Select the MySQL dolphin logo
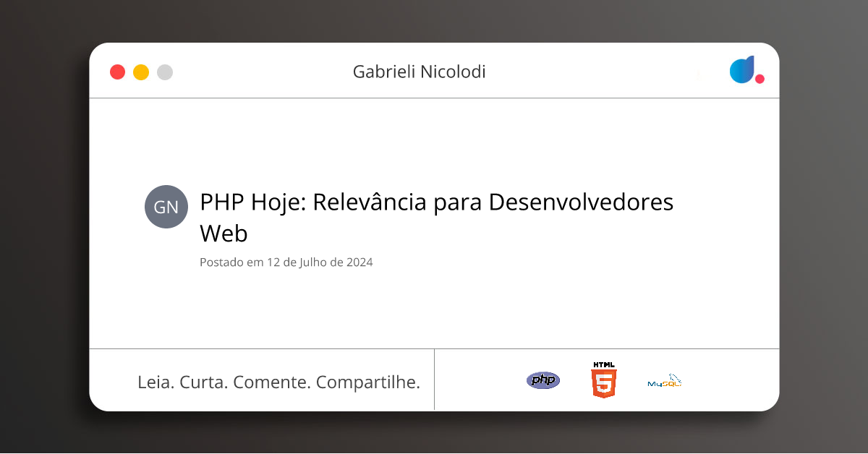The image size is (868, 454). [x=663, y=379]
